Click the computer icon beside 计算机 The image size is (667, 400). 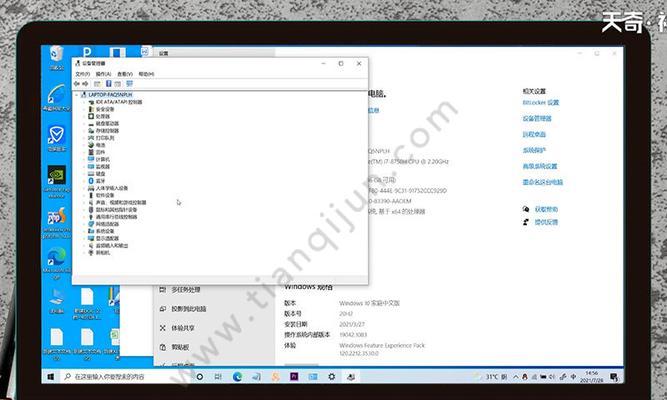pyautogui.click(x=91, y=159)
